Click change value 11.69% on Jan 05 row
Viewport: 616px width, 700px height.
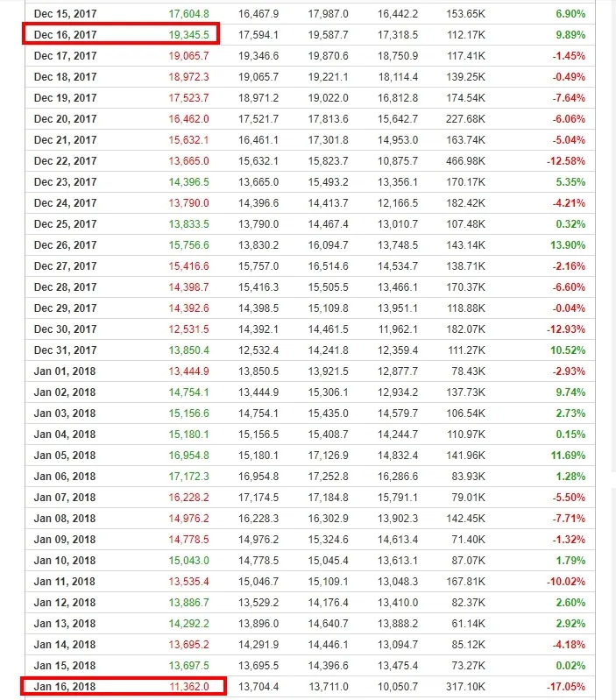tap(568, 455)
